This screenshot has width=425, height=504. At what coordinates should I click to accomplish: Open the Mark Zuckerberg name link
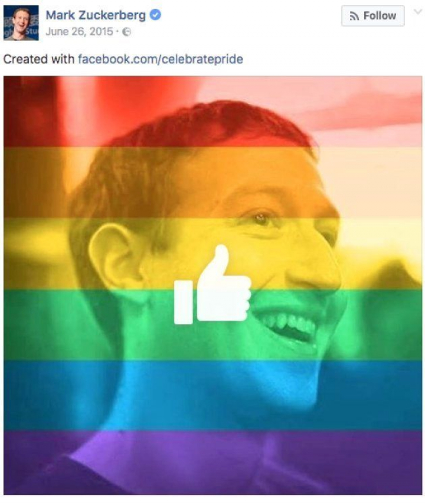pyautogui.click(x=96, y=15)
